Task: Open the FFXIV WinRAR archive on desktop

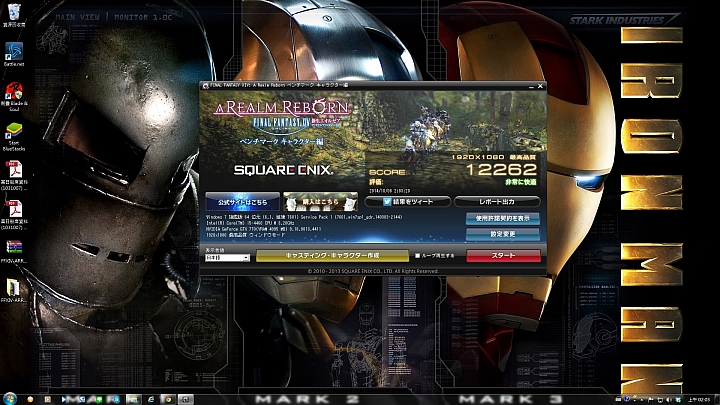Action: coord(14,251)
